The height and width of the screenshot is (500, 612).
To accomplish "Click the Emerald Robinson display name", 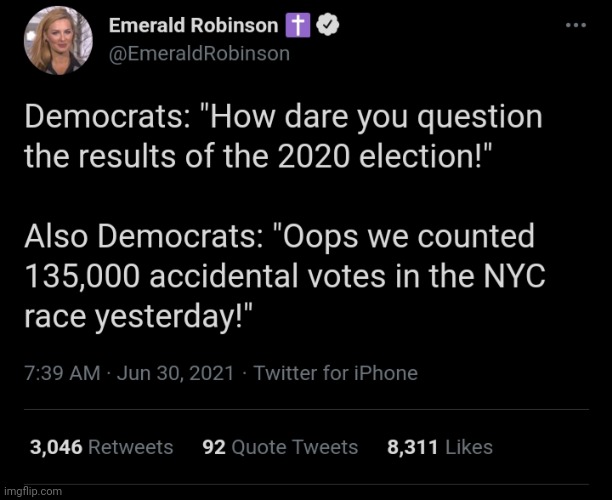I will [193, 27].
